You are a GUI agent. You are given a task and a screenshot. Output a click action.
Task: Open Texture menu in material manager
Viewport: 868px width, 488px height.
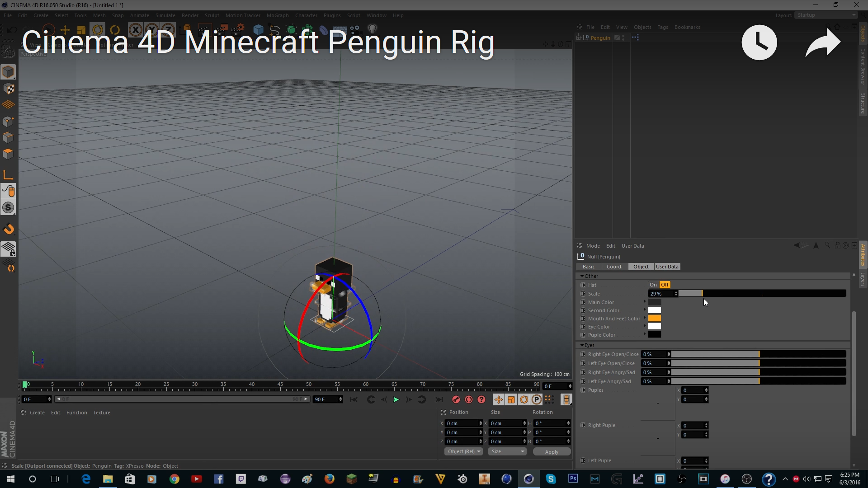(102, 413)
